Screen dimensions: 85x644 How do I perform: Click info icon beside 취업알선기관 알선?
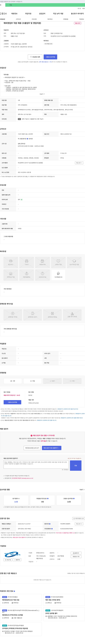tap(48, 499)
